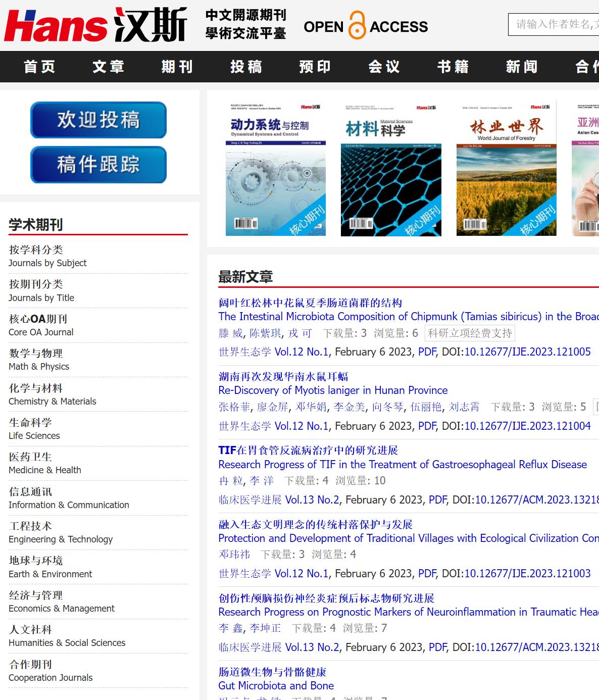
Task: Open the 首页 home menu item
Action: 40,66
